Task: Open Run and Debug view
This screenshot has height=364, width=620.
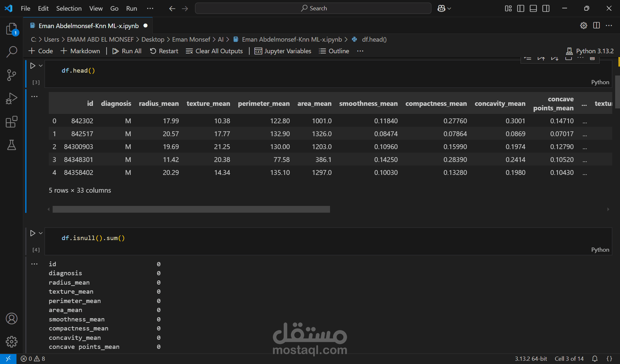Action: tap(12, 98)
